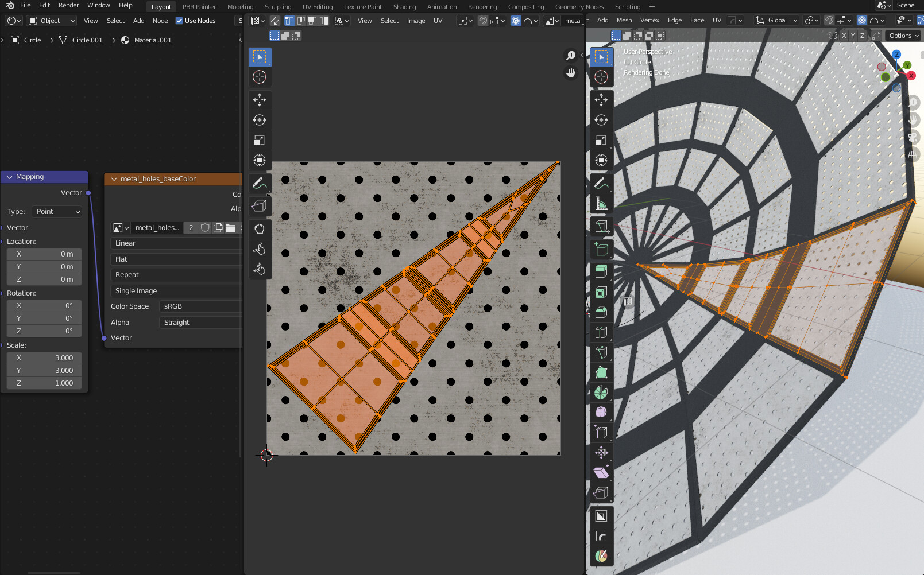Viewport: 924px width, 575px height.
Task: Select the Loop Cut tool
Action: [x=601, y=332]
